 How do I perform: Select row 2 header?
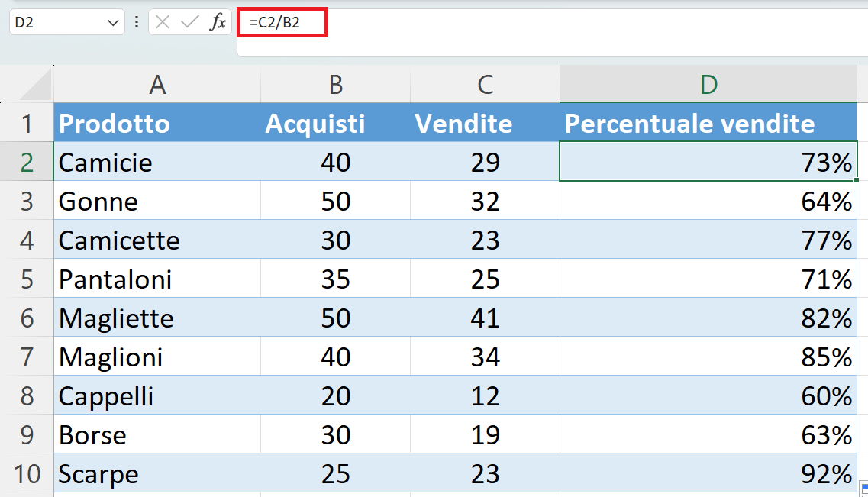tap(27, 161)
